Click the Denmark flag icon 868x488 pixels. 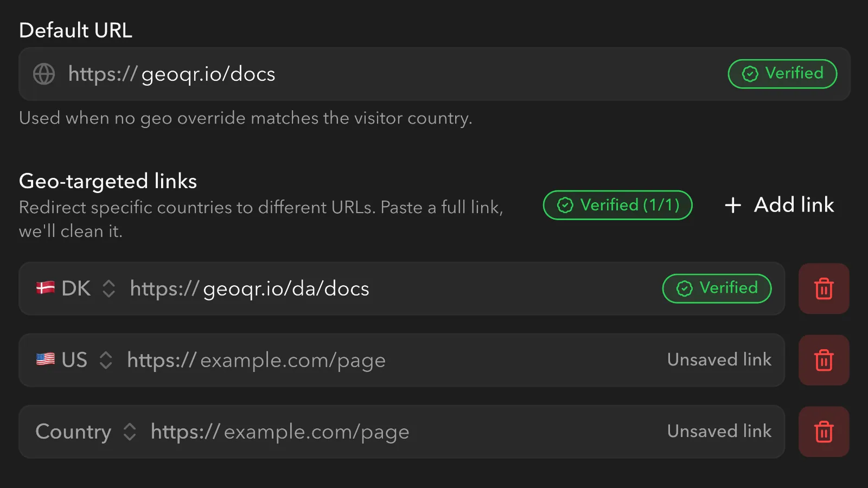pyautogui.click(x=46, y=288)
